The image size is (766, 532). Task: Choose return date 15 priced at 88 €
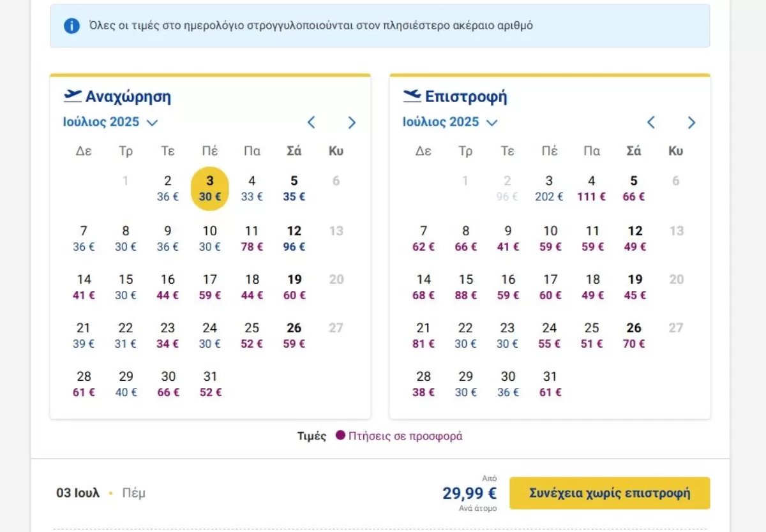[465, 286]
